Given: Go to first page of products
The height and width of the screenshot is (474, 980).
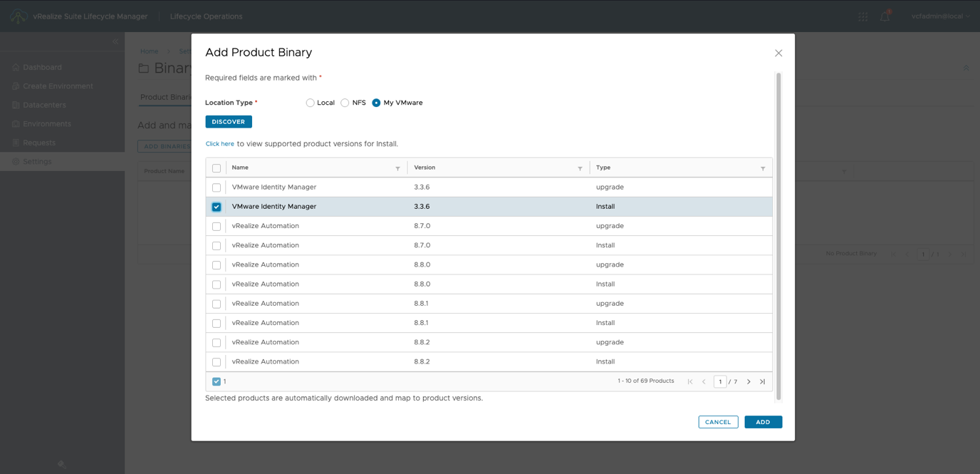Looking at the screenshot, I should point(690,381).
